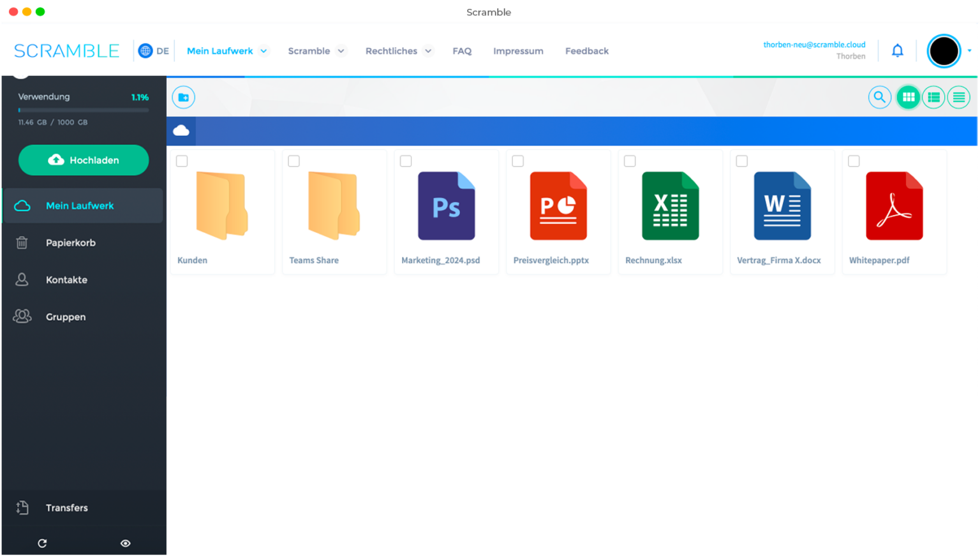The image size is (980, 557).
Task: Check the Kunden folder checkbox
Action: [182, 161]
